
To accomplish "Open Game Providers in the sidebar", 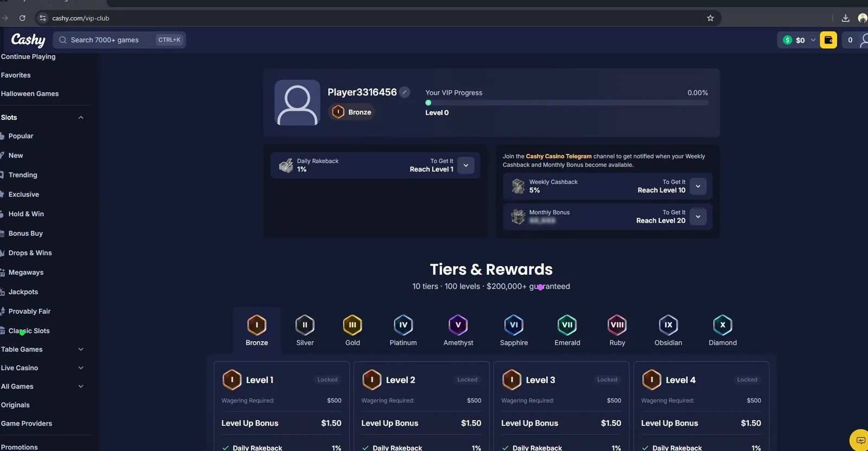I will coord(27,423).
